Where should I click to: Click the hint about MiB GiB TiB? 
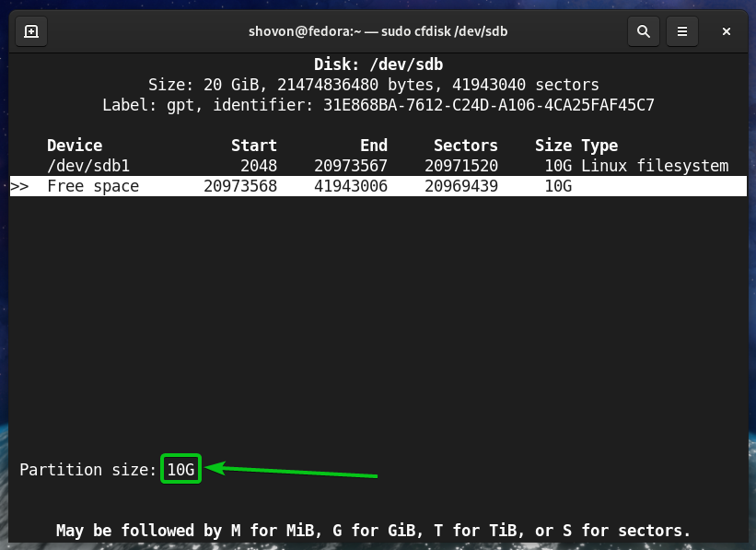tap(374, 531)
